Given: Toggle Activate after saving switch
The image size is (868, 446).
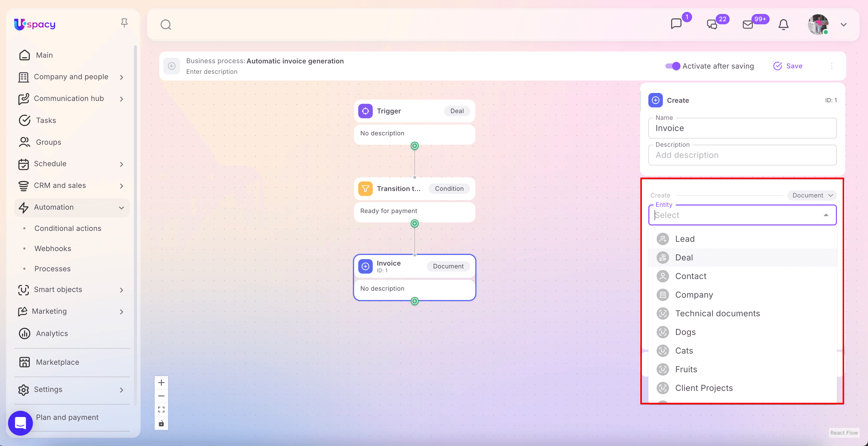Looking at the screenshot, I should coord(673,66).
